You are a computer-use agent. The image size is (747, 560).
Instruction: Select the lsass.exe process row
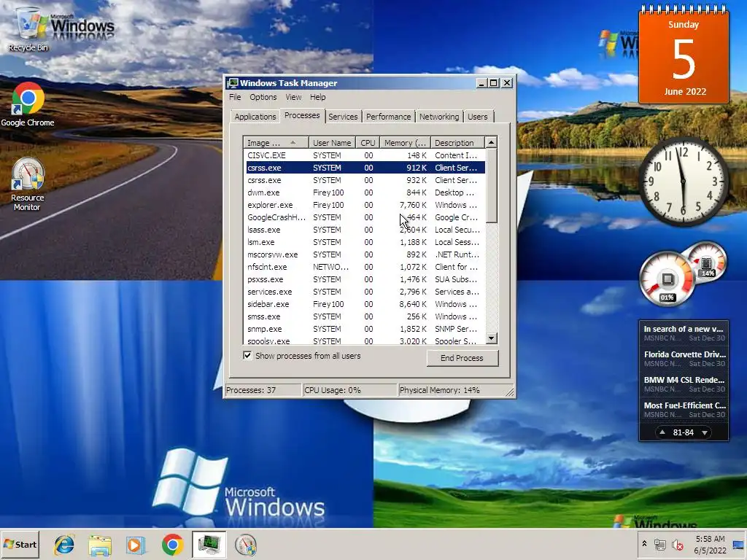pos(365,230)
